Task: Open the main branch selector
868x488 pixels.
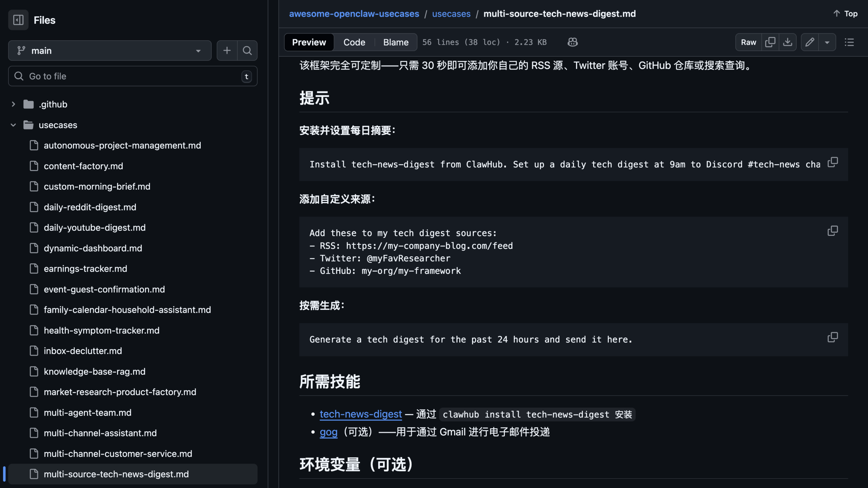Action: click(109, 50)
